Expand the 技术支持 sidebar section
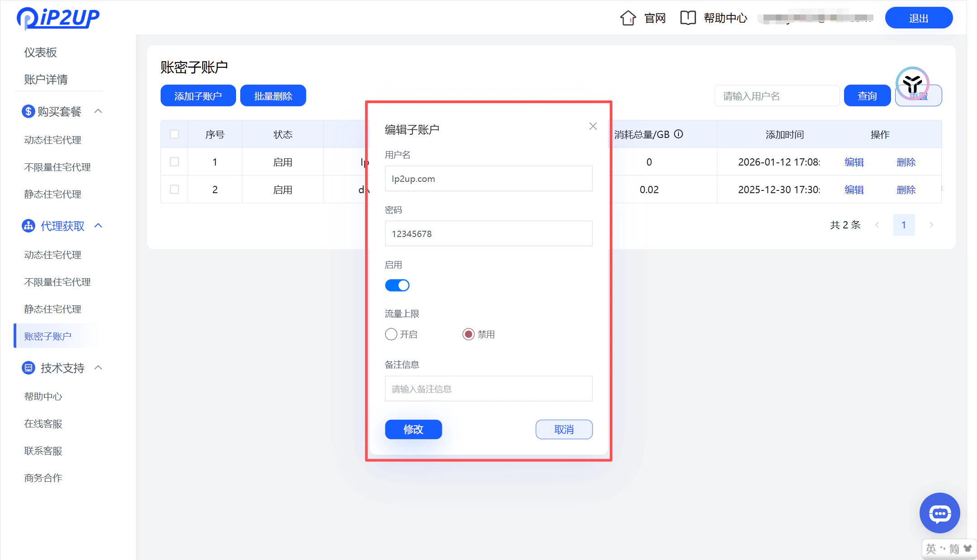The image size is (977, 560). tap(99, 368)
